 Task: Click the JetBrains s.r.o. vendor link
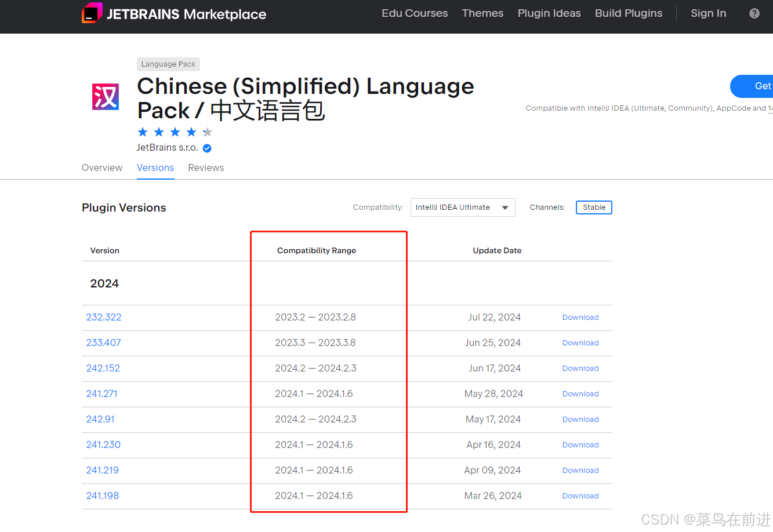point(167,148)
